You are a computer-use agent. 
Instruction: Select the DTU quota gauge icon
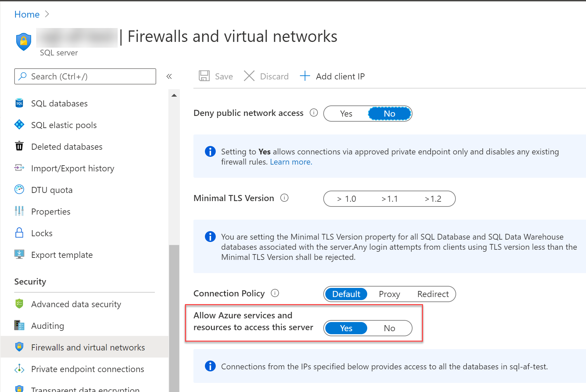pyautogui.click(x=19, y=190)
